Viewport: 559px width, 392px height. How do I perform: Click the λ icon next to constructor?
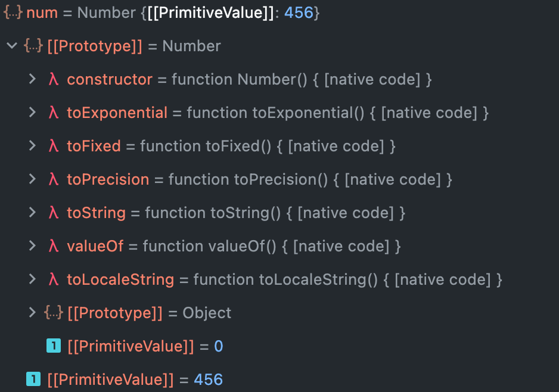click(x=54, y=79)
